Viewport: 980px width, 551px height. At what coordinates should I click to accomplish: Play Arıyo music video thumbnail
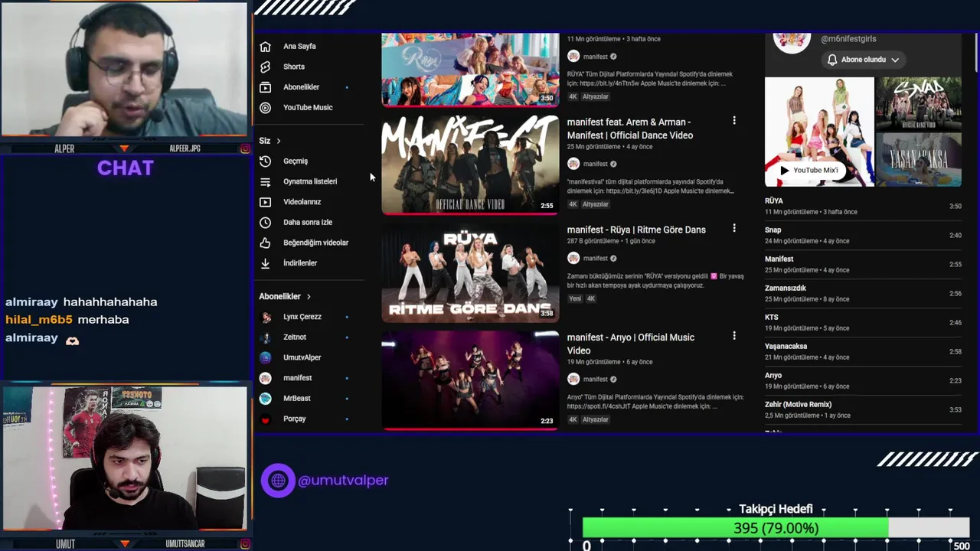pyautogui.click(x=470, y=380)
